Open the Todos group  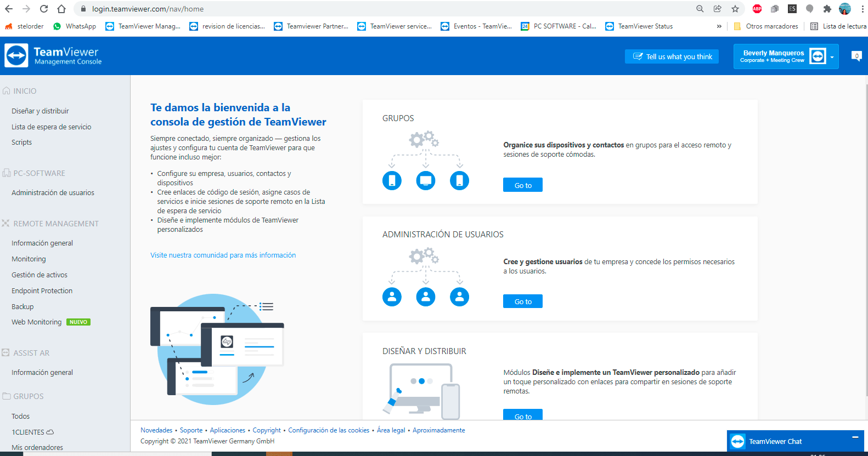[20, 416]
